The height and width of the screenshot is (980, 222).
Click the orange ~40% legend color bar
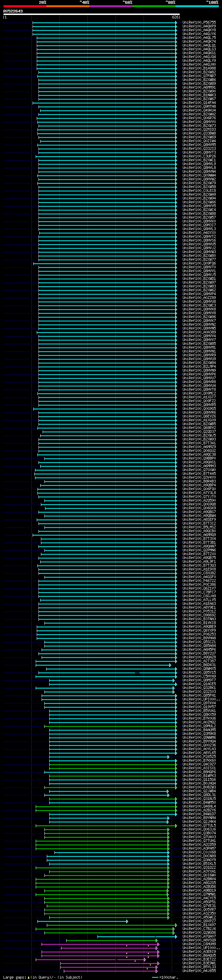coord(68,7)
